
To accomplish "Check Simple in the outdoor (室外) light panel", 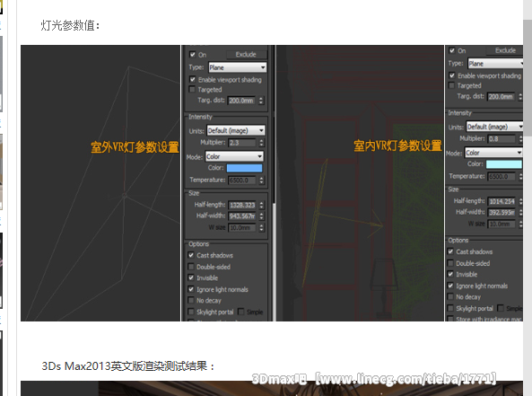I will click(x=241, y=312).
